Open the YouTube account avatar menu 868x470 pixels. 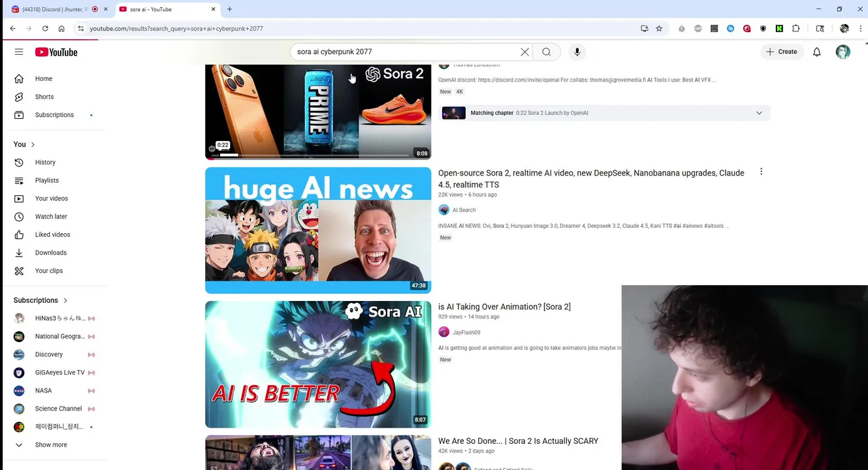click(x=843, y=52)
